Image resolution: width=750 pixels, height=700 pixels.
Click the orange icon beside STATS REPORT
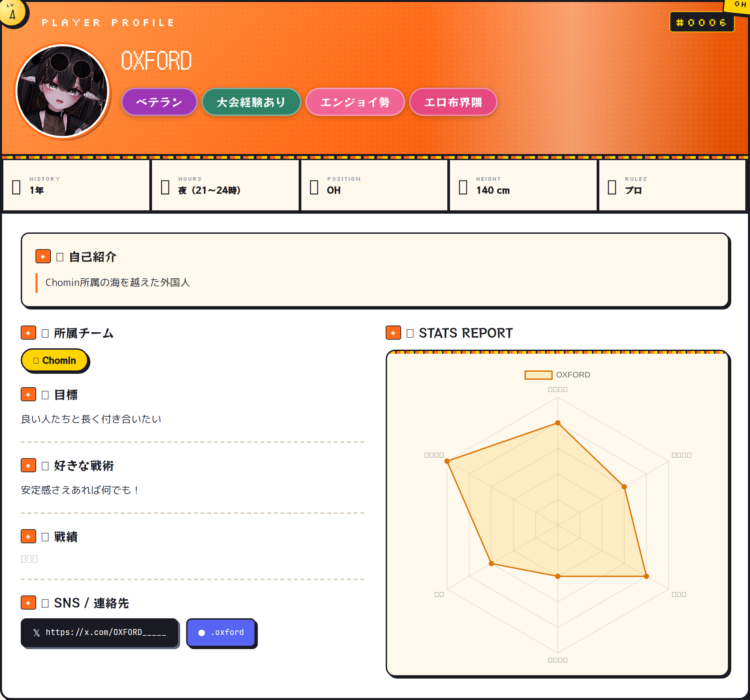point(393,333)
